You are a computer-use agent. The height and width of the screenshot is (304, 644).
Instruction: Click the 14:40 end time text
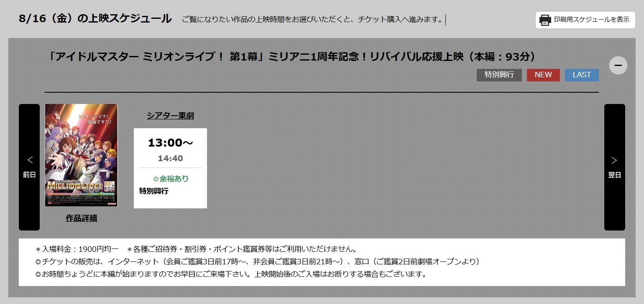pyautogui.click(x=170, y=159)
